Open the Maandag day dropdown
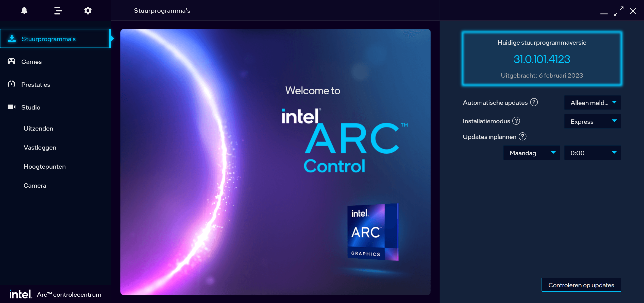This screenshot has width=644, height=303. click(x=532, y=153)
